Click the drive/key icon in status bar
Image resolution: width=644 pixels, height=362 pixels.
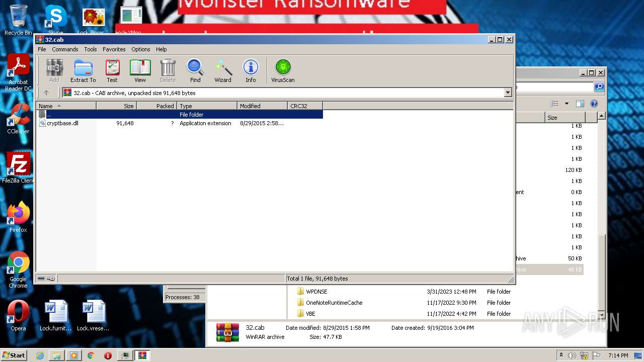[x=46, y=279]
